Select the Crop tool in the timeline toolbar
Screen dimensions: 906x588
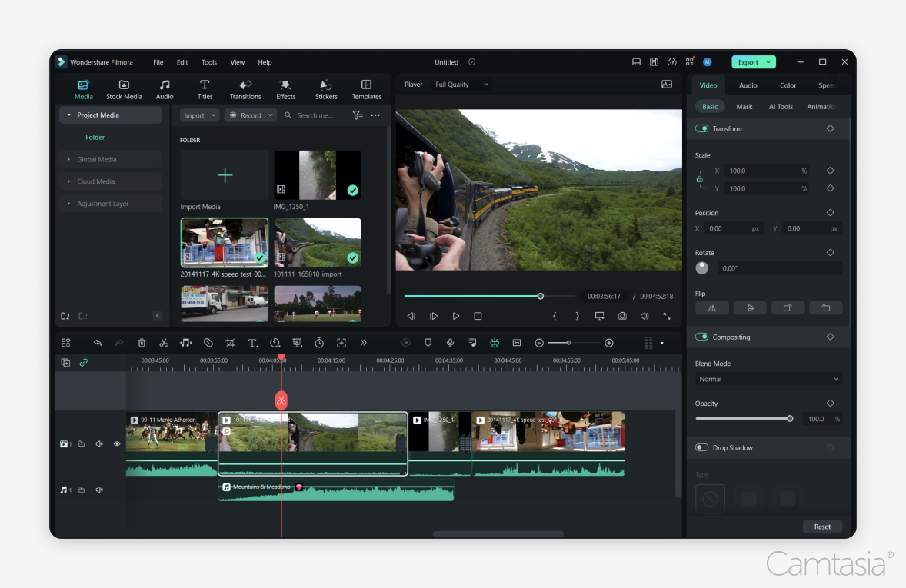tap(230, 343)
